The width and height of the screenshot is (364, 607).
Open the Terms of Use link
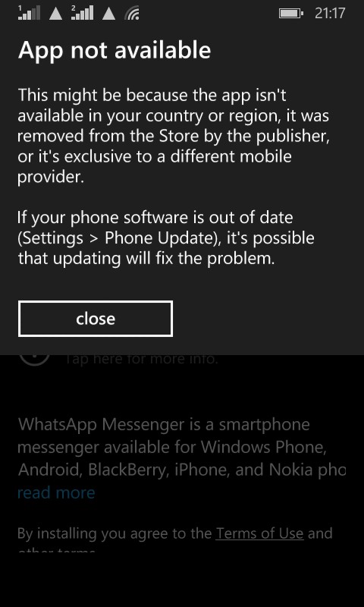click(x=259, y=533)
